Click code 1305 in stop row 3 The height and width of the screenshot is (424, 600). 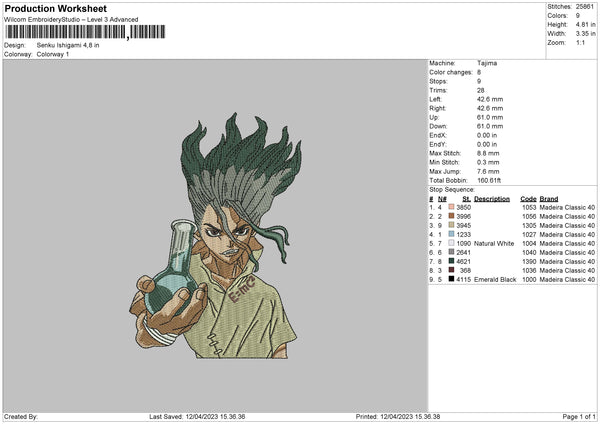pyautogui.click(x=529, y=225)
